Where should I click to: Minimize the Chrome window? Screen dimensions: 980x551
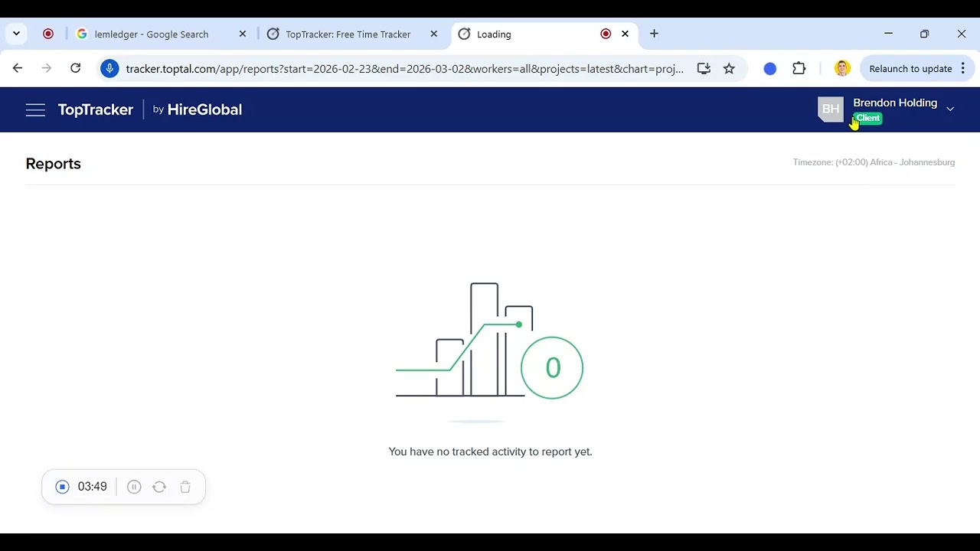pos(888,34)
